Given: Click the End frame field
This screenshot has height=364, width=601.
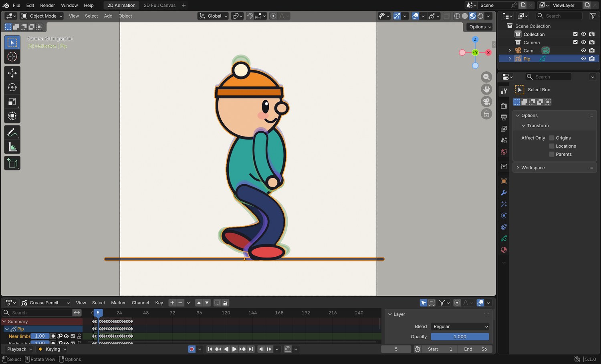Looking at the screenshot, I should (x=476, y=349).
